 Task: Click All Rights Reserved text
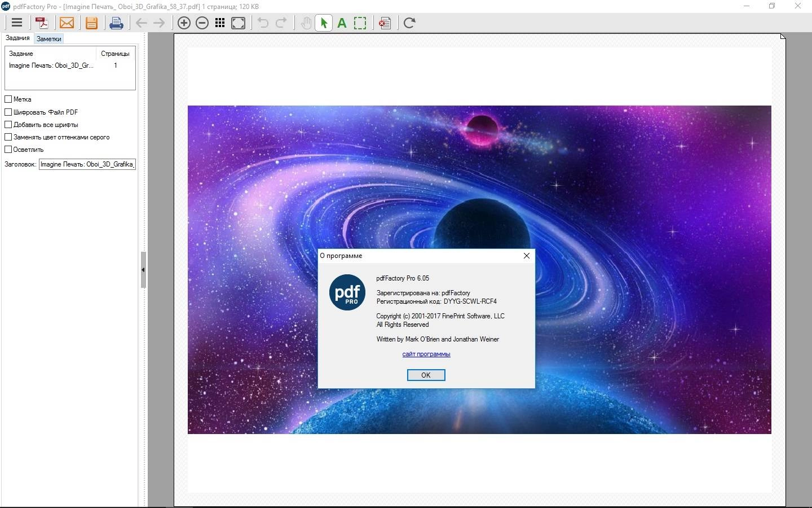pyautogui.click(x=403, y=325)
